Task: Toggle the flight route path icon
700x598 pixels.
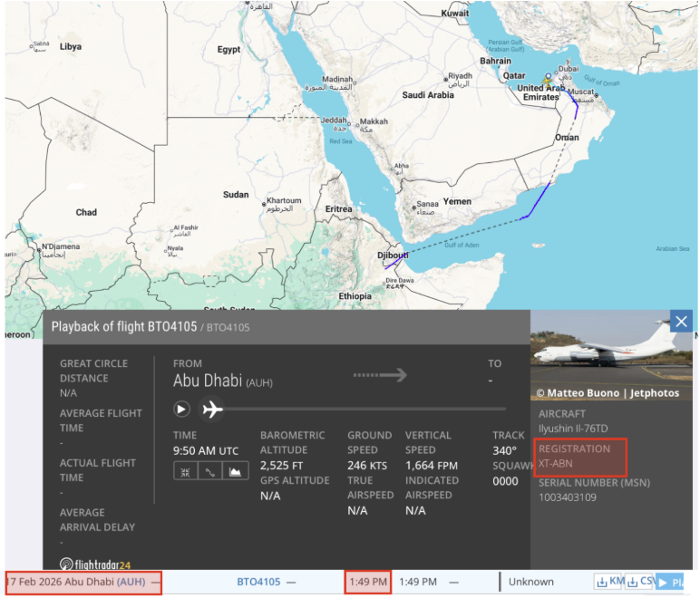Action: (209, 472)
